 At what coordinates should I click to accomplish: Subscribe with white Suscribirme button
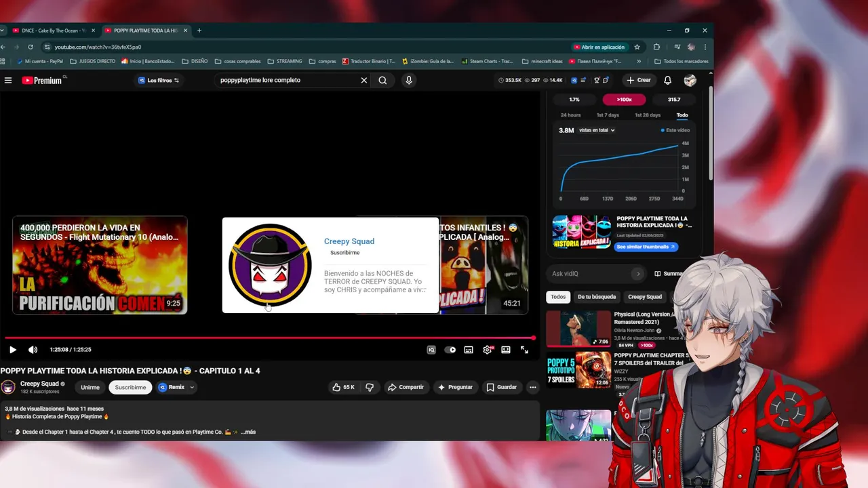tap(130, 388)
